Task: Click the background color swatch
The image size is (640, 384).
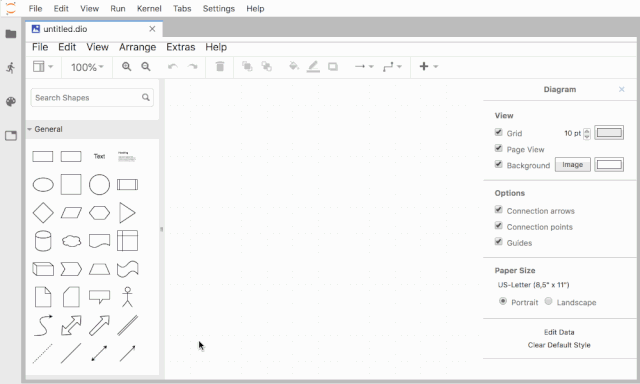Action: coord(609,164)
